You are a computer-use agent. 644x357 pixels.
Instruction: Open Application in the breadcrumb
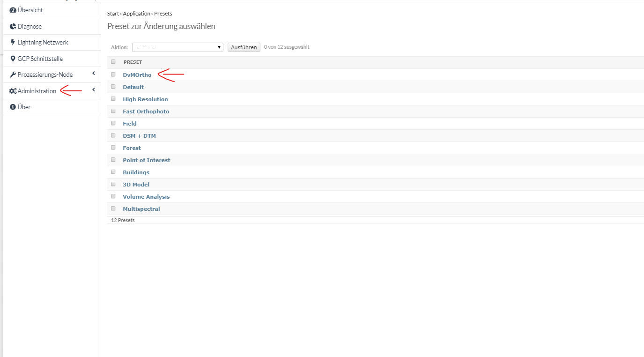pos(136,14)
